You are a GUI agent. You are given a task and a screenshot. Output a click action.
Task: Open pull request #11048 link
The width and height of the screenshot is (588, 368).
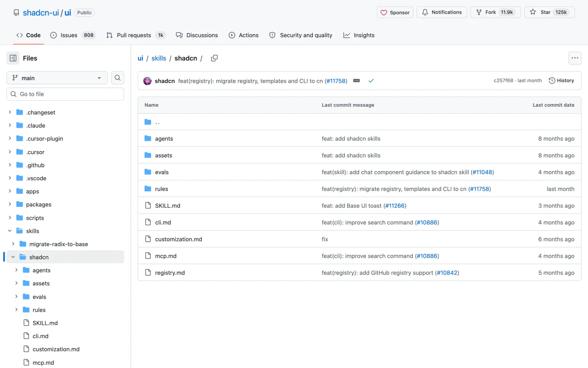point(482,172)
